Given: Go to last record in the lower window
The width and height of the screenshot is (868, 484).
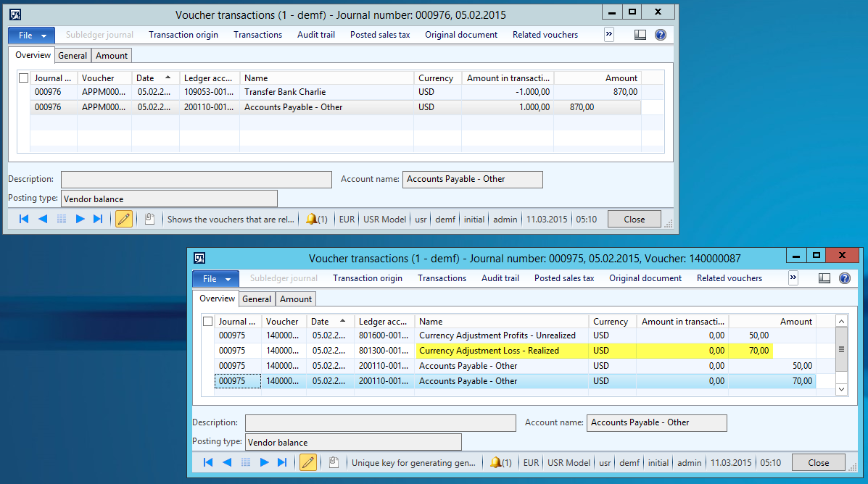Looking at the screenshot, I should [x=282, y=462].
